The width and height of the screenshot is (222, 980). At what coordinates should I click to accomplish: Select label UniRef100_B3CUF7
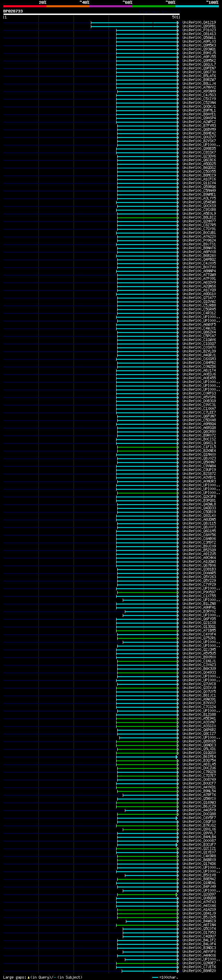coord(199,844)
